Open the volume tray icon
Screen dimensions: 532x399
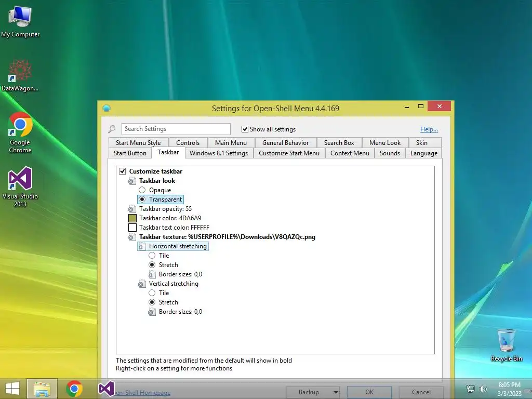[x=483, y=389]
